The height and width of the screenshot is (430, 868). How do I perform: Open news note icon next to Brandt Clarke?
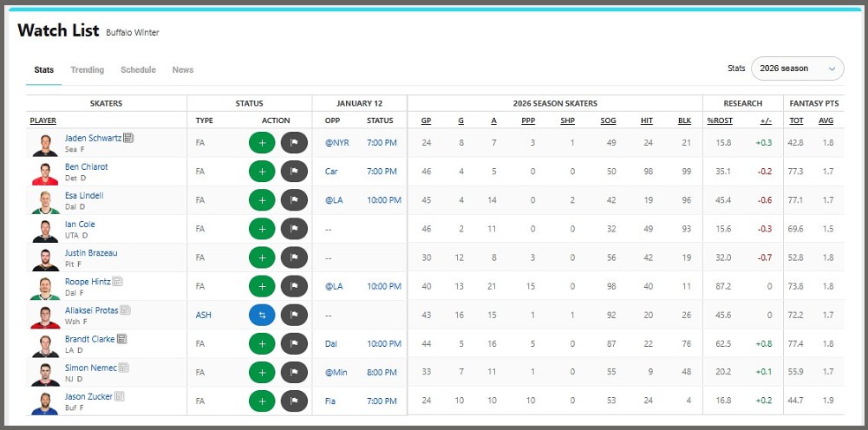pos(122,339)
